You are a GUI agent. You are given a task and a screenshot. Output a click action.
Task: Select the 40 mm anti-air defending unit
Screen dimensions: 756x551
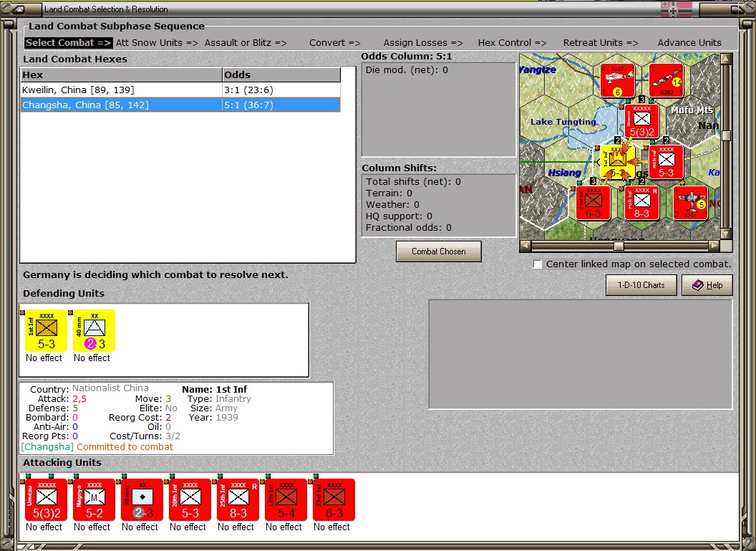point(94,330)
